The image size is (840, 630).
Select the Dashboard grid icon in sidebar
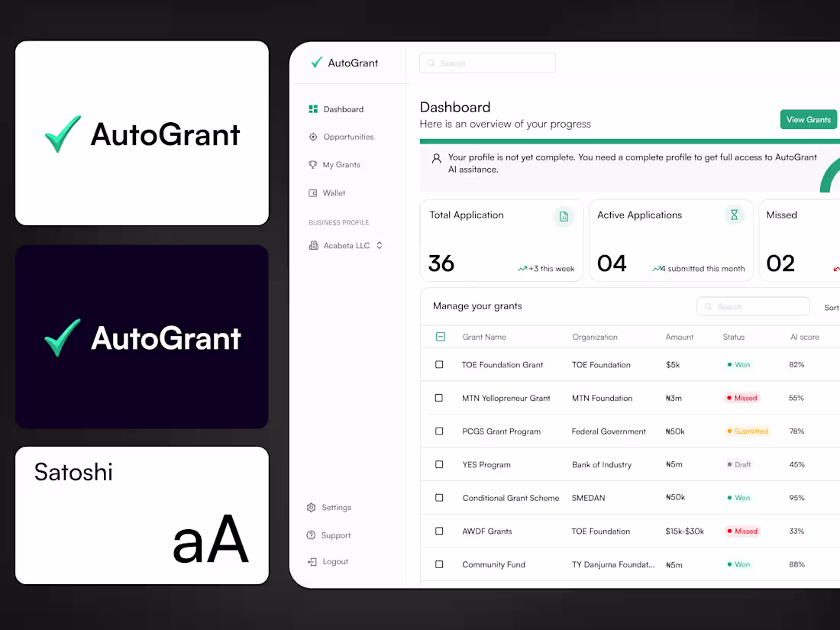coord(312,108)
